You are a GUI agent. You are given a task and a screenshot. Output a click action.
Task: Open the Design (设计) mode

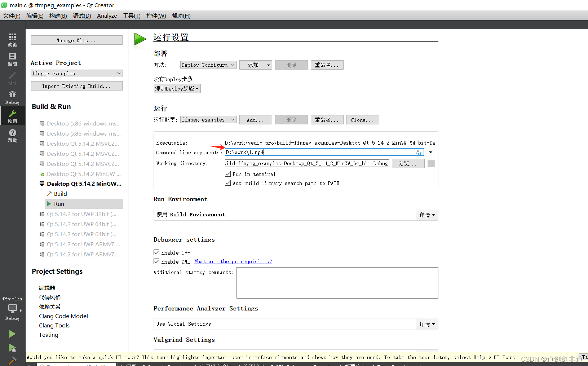[x=12, y=78]
